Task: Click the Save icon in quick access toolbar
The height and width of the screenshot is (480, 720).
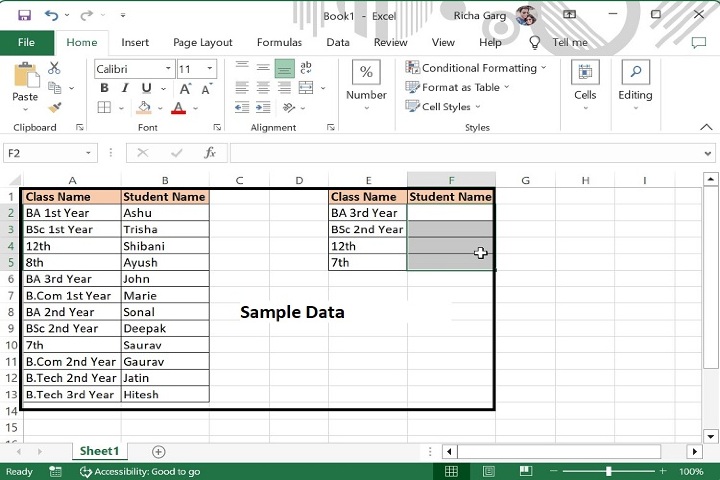Action: (x=24, y=15)
